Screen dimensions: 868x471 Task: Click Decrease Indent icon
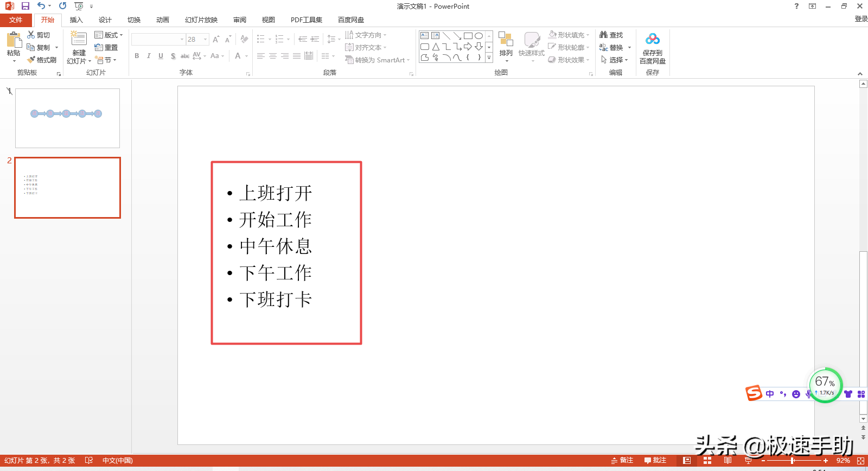[303, 39]
